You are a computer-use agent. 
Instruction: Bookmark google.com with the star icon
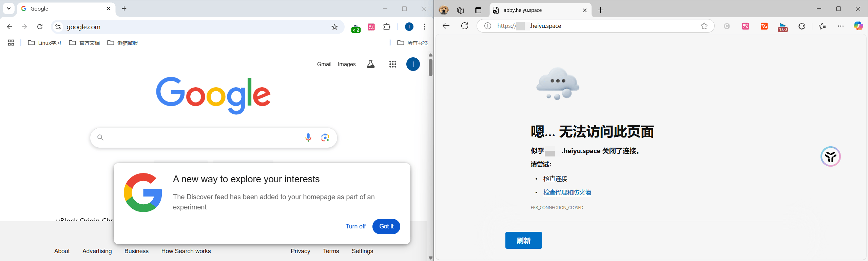(334, 27)
